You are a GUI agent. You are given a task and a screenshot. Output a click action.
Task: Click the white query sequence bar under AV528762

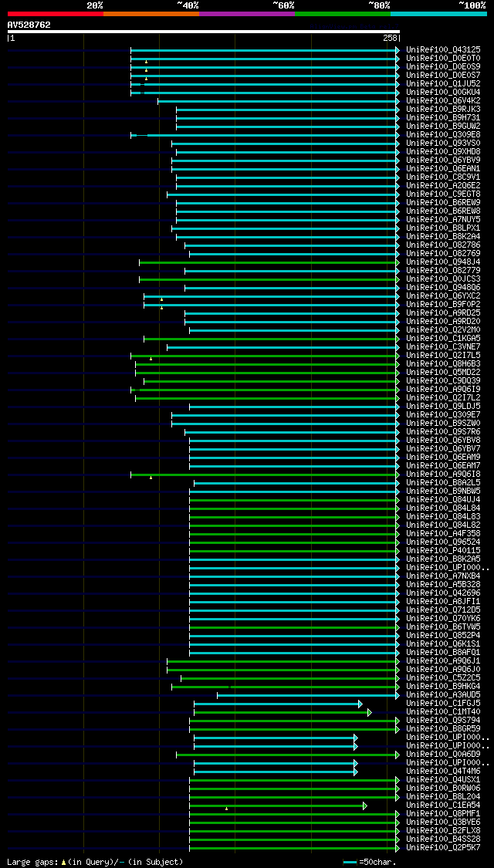pos(203,32)
